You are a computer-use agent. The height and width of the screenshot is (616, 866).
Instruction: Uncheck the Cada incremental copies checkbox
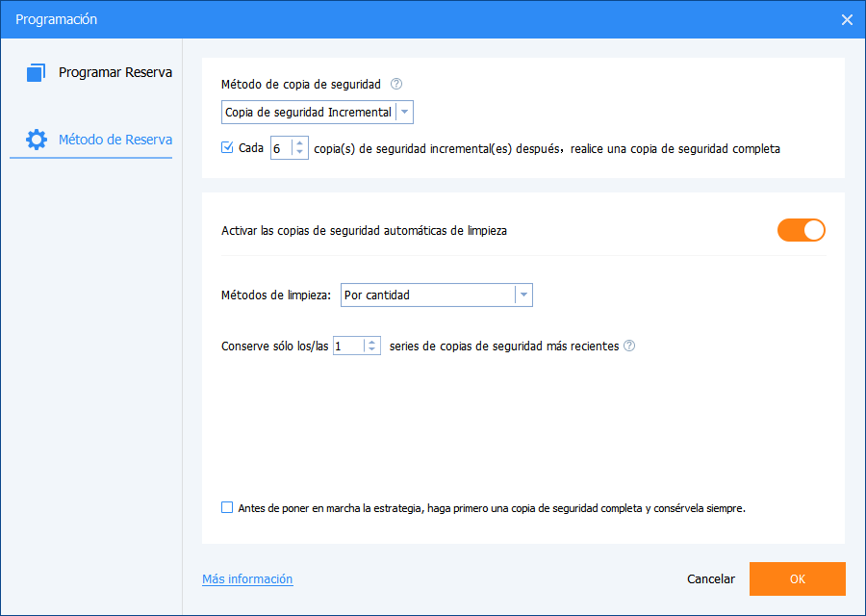227,147
